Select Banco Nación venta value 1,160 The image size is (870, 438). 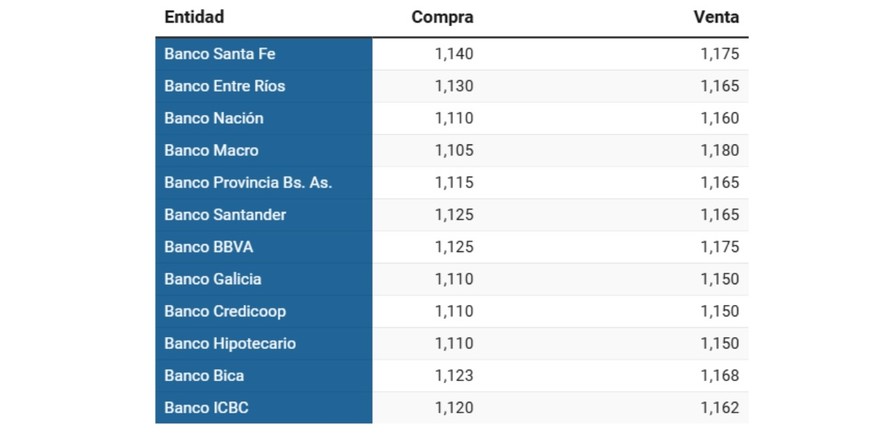pyautogui.click(x=720, y=118)
